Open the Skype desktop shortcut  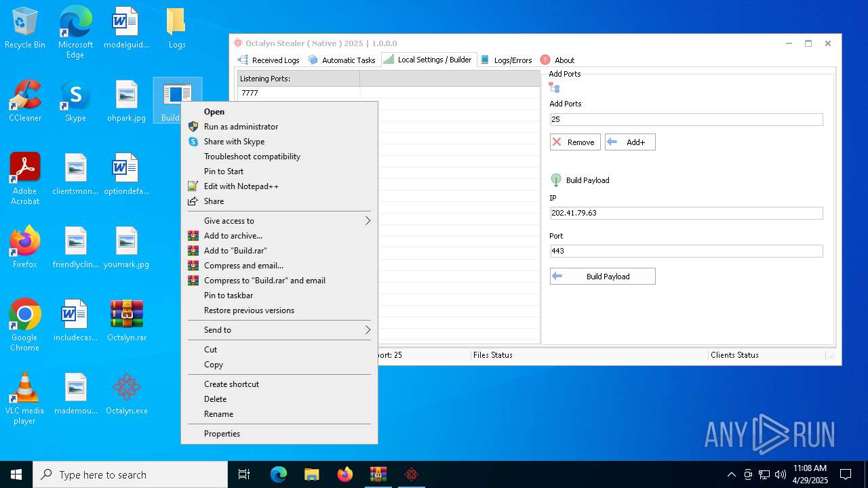tap(75, 102)
